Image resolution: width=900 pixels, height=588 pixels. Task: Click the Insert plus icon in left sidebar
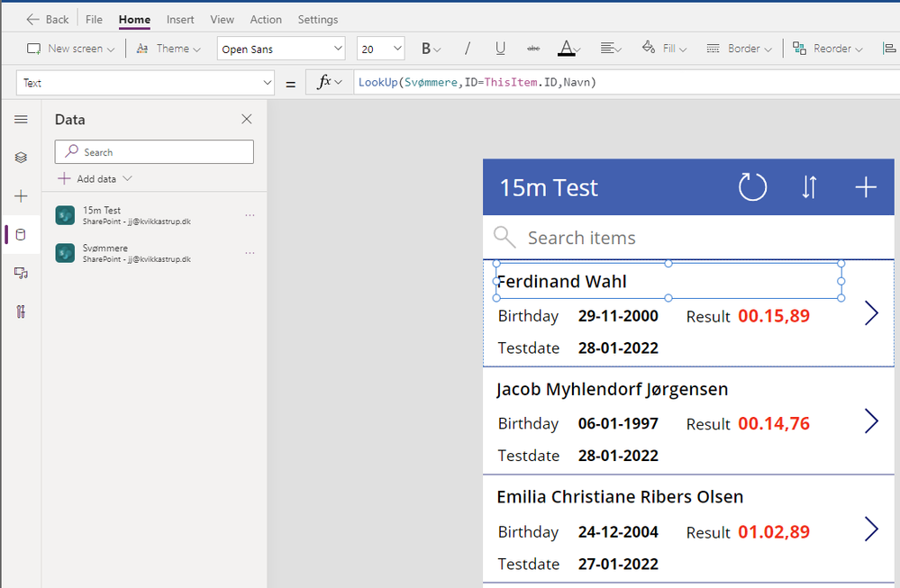pyautogui.click(x=21, y=196)
